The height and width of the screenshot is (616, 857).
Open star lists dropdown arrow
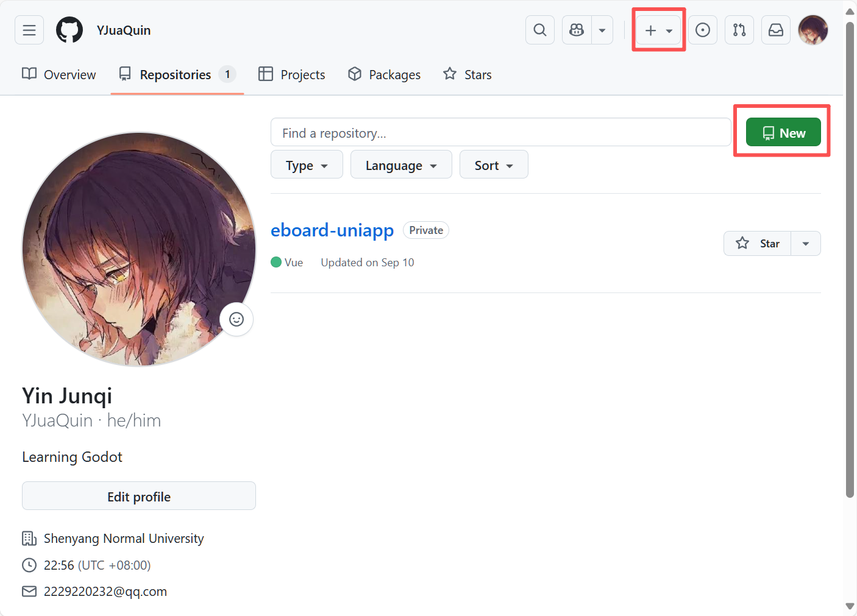805,244
